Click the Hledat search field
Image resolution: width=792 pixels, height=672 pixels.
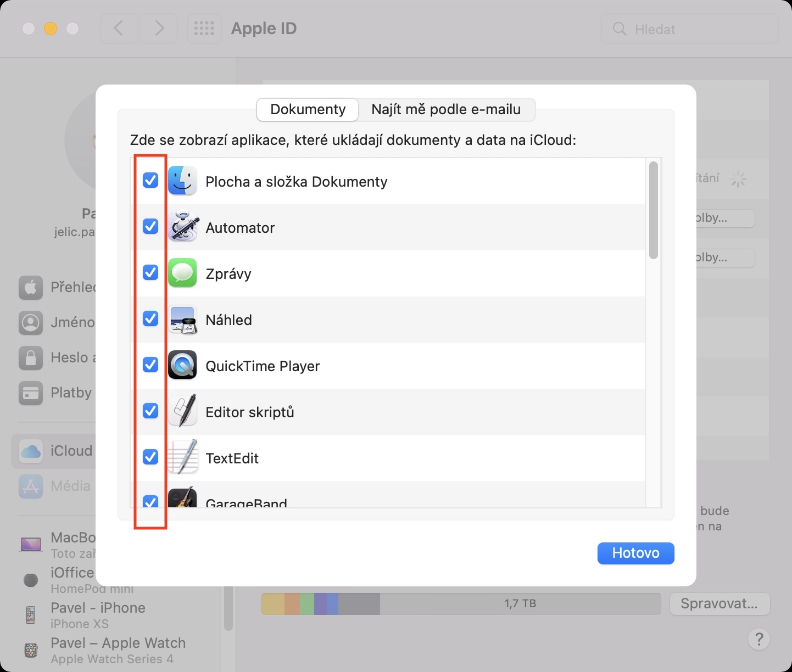coord(690,29)
